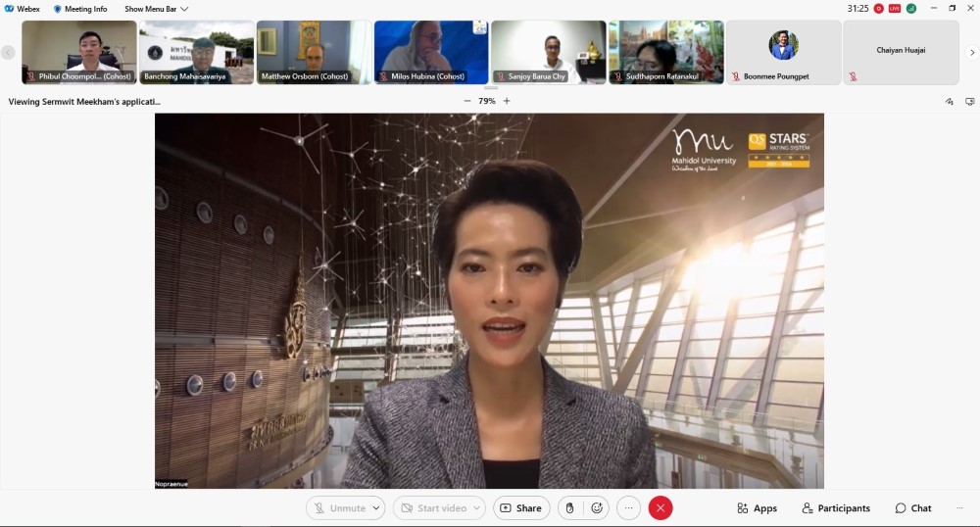This screenshot has height=527, width=980.
Task: Open Meeting Info
Action: pyautogui.click(x=80, y=9)
